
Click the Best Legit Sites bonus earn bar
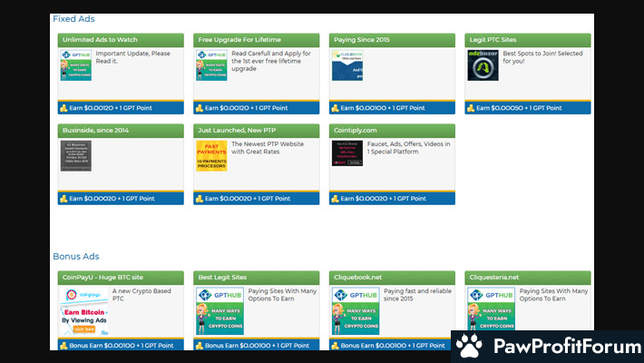[x=256, y=346]
